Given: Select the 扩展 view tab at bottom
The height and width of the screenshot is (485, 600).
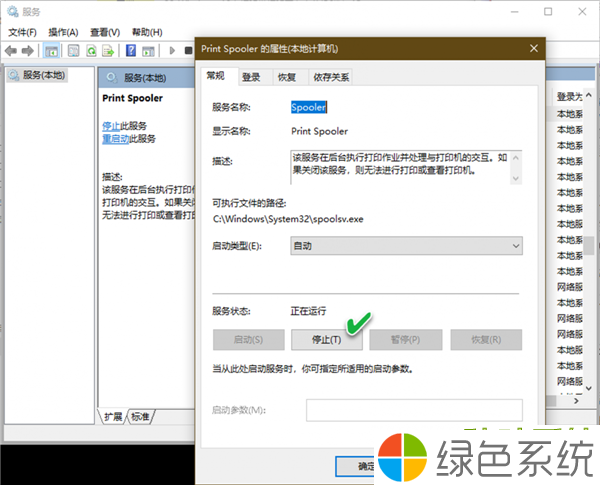Looking at the screenshot, I should 113,416.
